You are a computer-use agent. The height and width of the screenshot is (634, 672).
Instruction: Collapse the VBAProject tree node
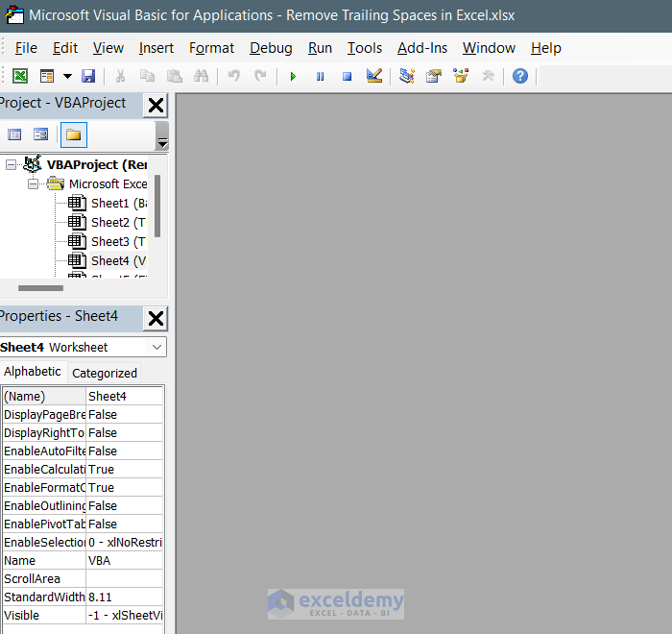[x=12, y=164]
